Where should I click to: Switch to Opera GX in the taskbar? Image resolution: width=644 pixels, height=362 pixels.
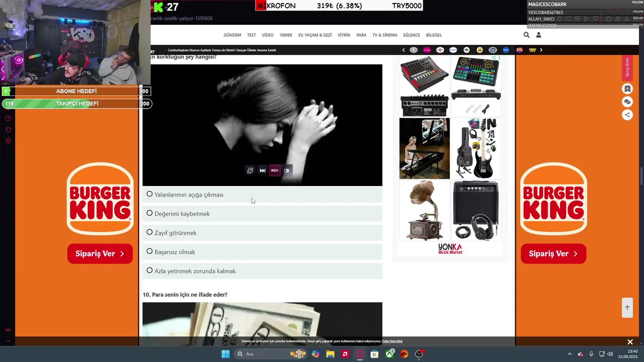coord(360,354)
